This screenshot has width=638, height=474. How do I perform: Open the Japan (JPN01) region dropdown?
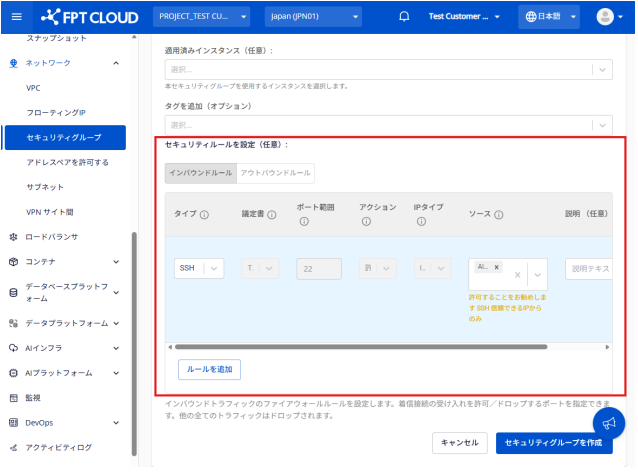coord(313,17)
